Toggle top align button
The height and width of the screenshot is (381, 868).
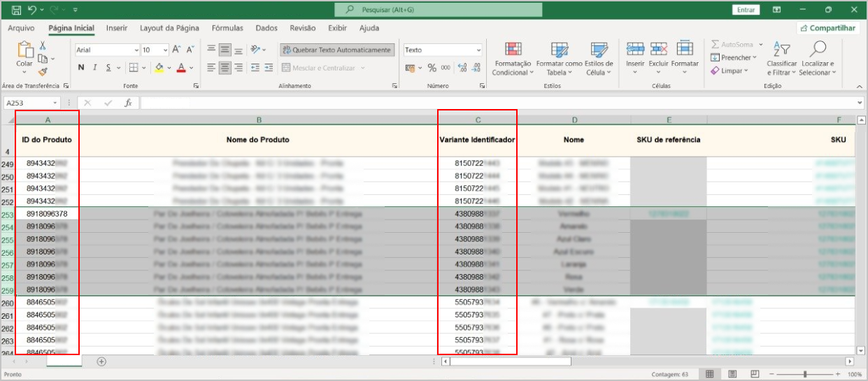[212, 50]
